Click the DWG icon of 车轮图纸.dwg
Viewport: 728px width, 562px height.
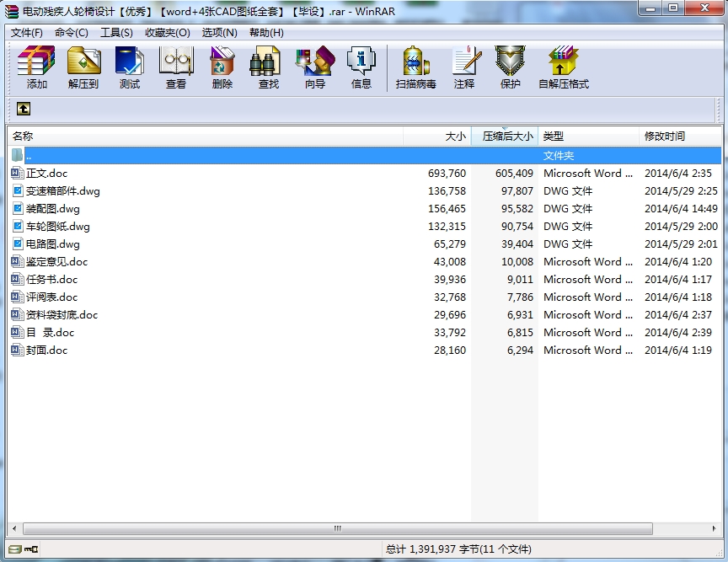click(x=18, y=226)
